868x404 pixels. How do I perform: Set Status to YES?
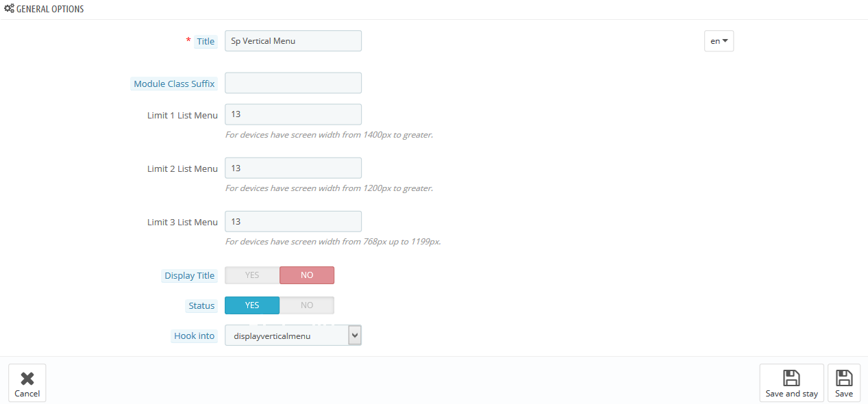pos(252,305)
